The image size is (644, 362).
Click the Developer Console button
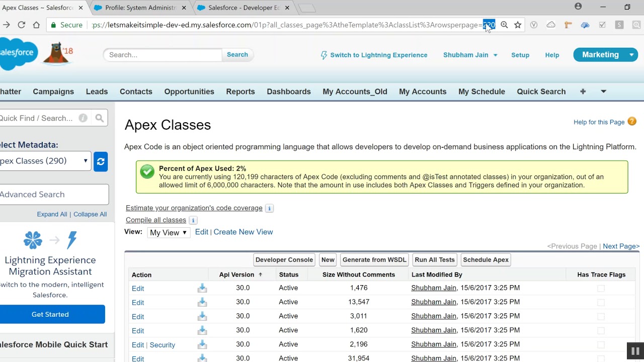[284, 260]
